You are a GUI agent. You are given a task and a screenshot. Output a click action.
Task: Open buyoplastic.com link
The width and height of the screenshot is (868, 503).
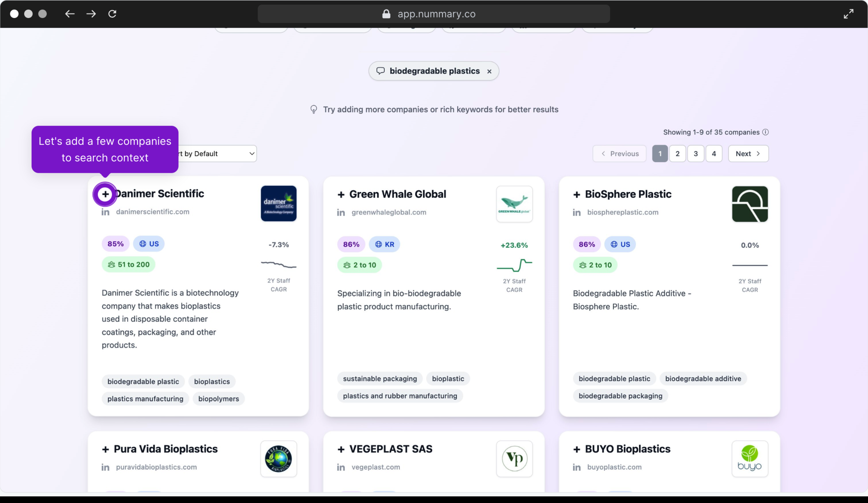pyautogui.click(x=614, y=467)
